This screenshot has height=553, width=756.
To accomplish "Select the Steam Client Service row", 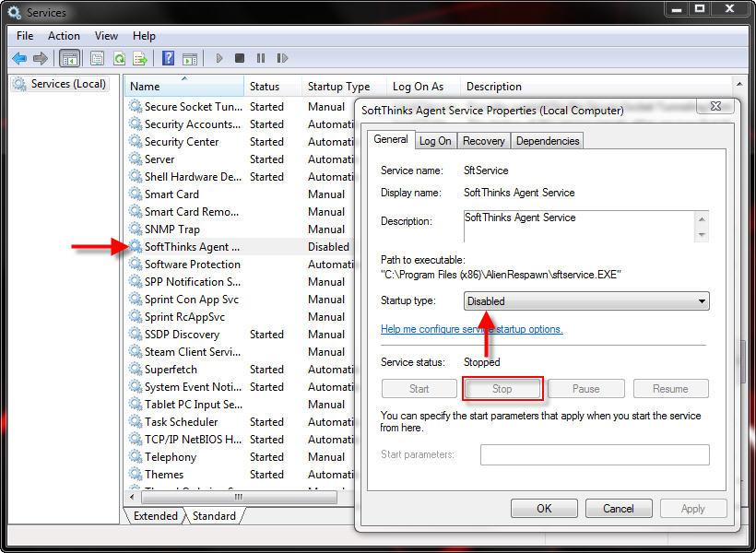I will point(240,351).
